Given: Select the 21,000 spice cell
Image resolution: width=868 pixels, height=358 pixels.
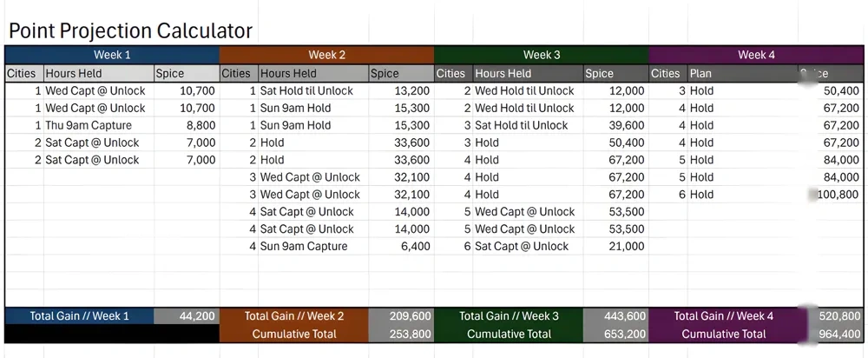Looking at the screenshot, I should click(x=627, y=246).
